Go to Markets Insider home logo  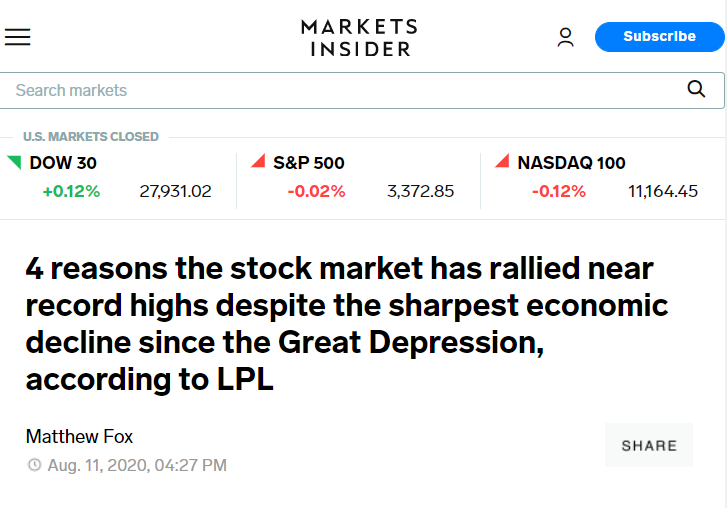click(359, 37)
